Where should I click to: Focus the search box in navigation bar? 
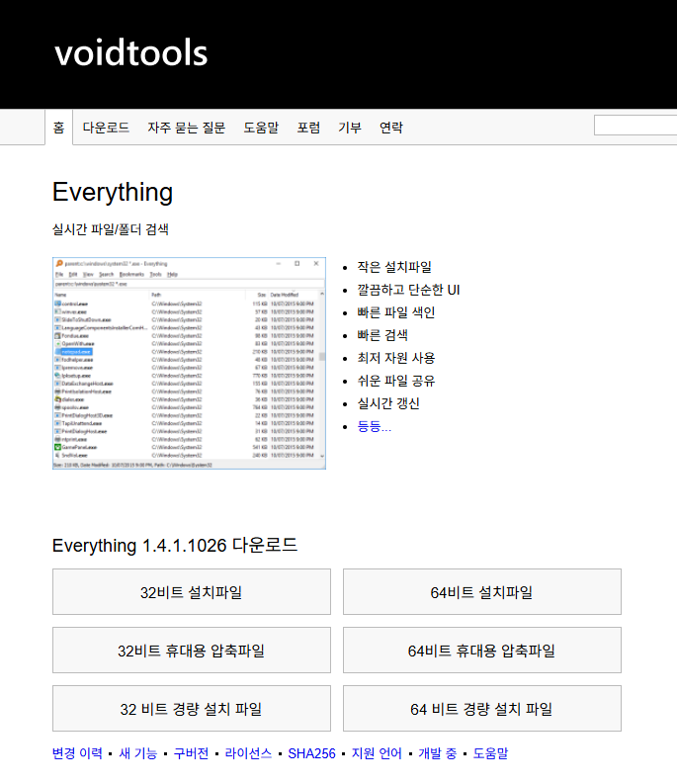635,125
